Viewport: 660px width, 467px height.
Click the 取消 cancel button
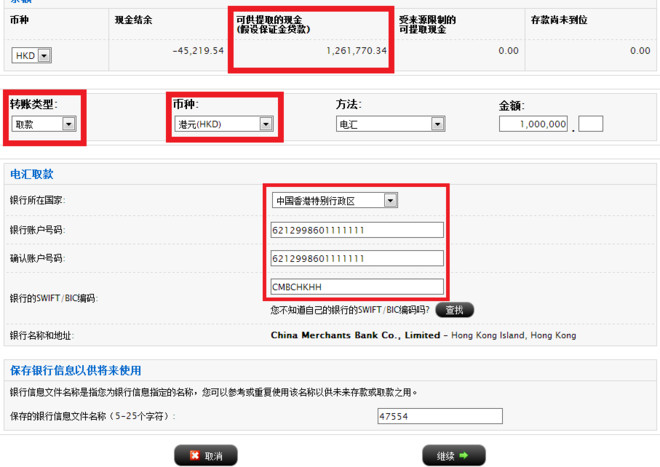206,455
